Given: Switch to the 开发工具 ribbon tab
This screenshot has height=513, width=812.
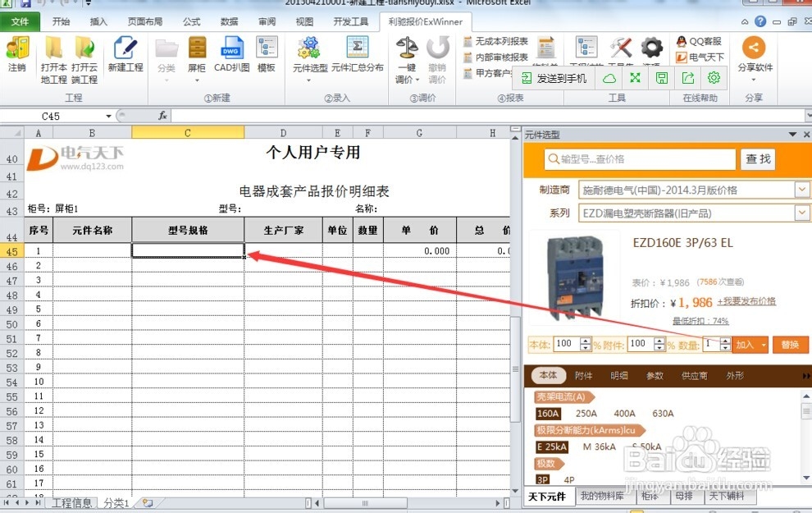Looking at the screenshot, I should (x=350, y=21).
